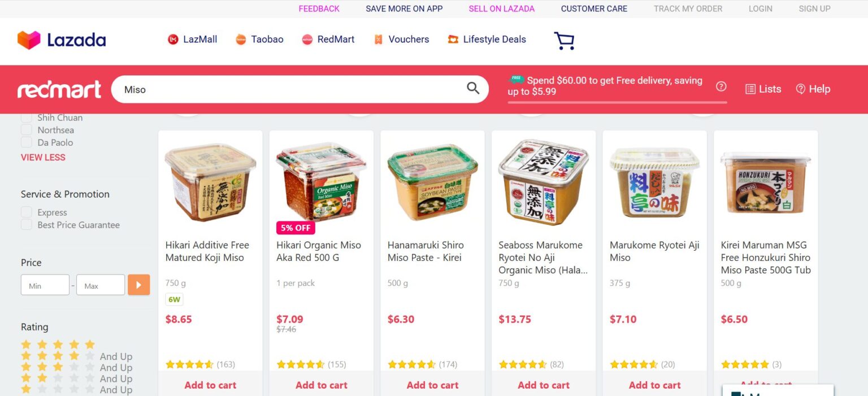Open the shopping cart icon
The height and width of the screenshot is (396, 868).
coord(564,40)
